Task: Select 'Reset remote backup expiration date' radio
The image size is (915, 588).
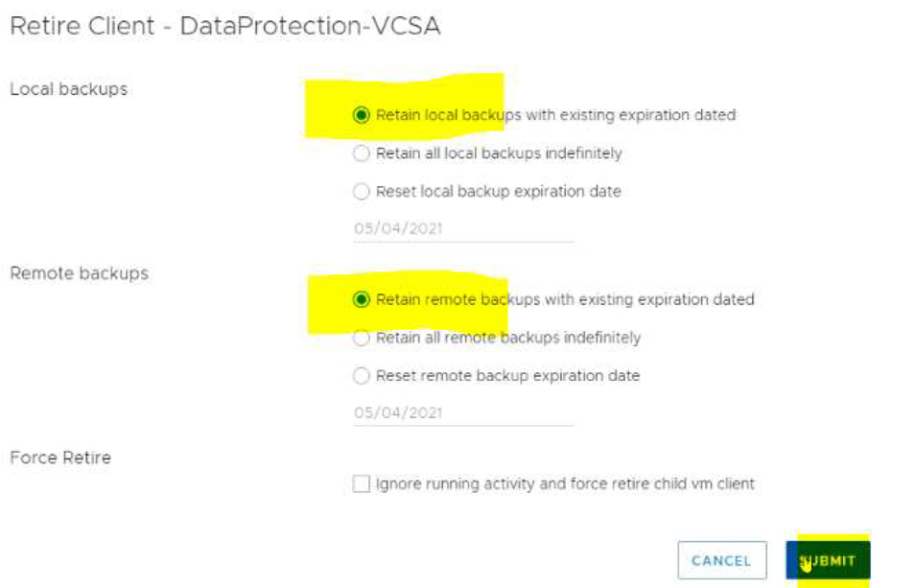Action: 361,376
